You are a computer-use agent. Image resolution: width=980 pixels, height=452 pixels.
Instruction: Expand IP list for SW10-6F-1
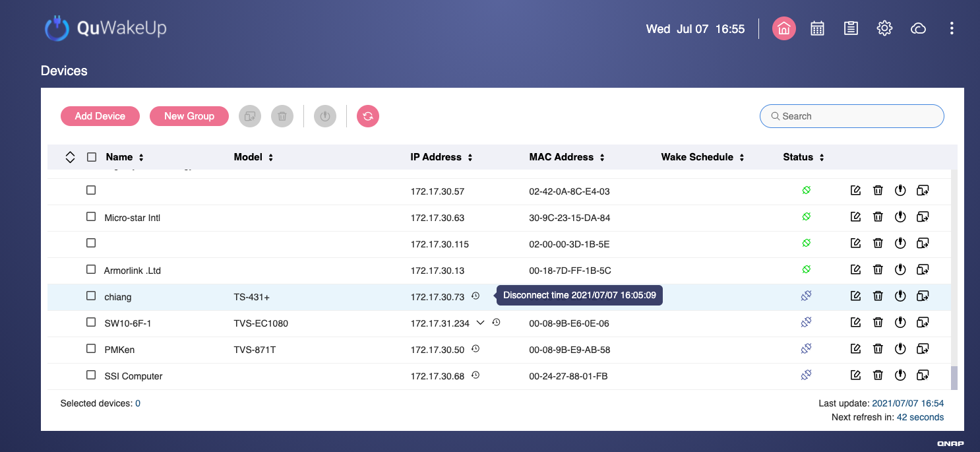[x=480, y=323]
